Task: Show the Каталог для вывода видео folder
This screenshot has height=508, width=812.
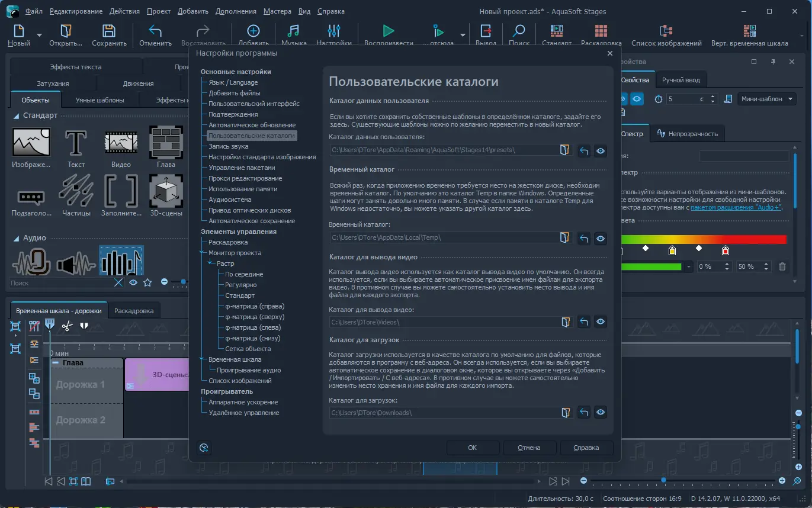Action: [601, 321]
